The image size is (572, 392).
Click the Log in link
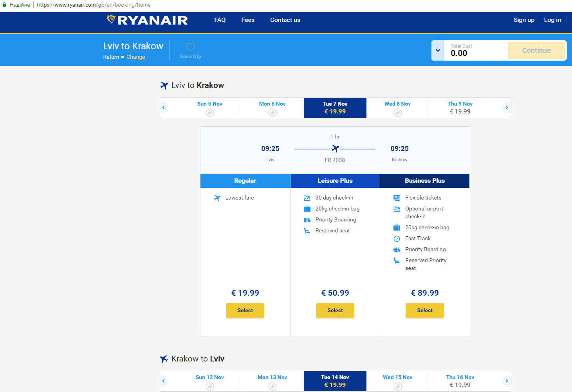pyautogui.click(x=552, y=20)
